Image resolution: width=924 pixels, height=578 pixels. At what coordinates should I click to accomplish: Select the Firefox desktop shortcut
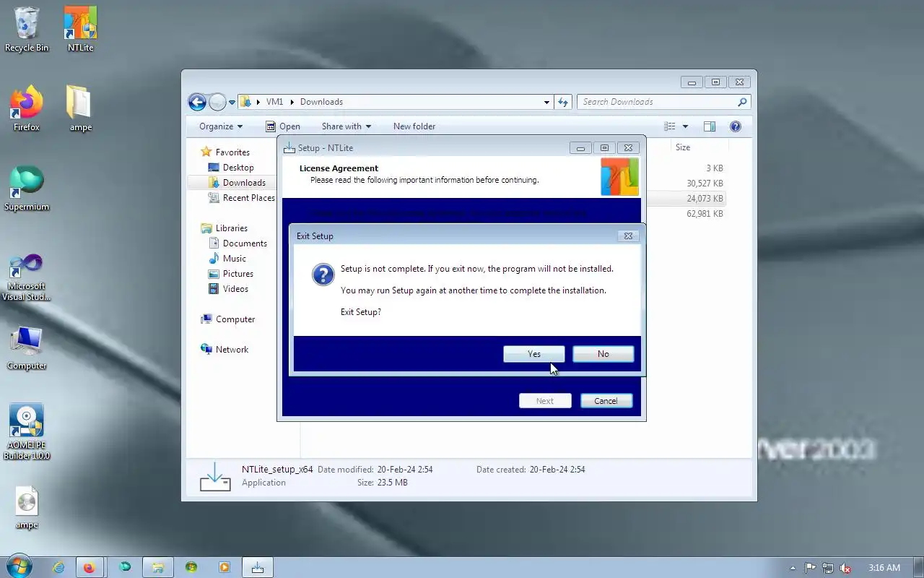pyautogui.click(x=27, y=109)
